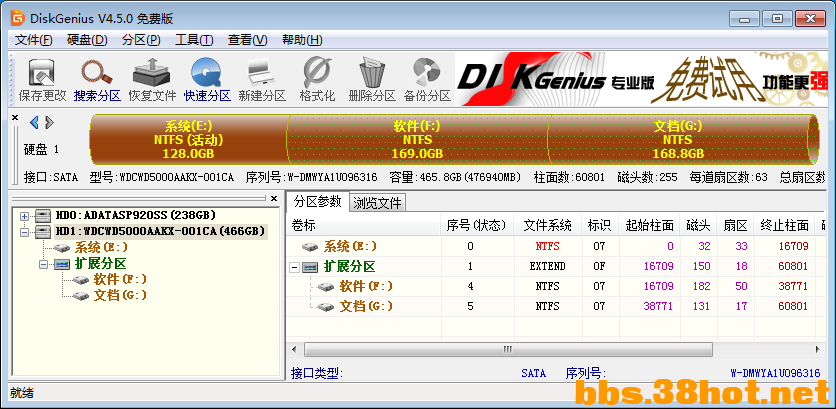
Task: Go to next disk with right arrow
Action: (x=50, y=123)
